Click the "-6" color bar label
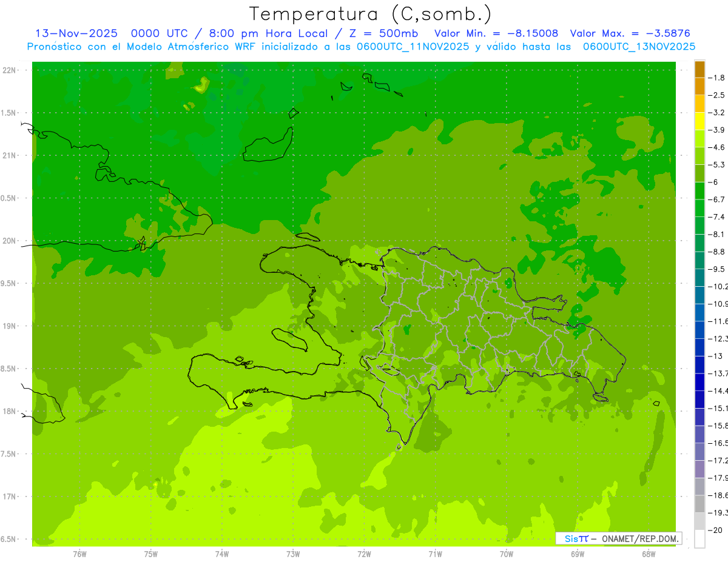This screenshot has width=728, height=562. 714,182
